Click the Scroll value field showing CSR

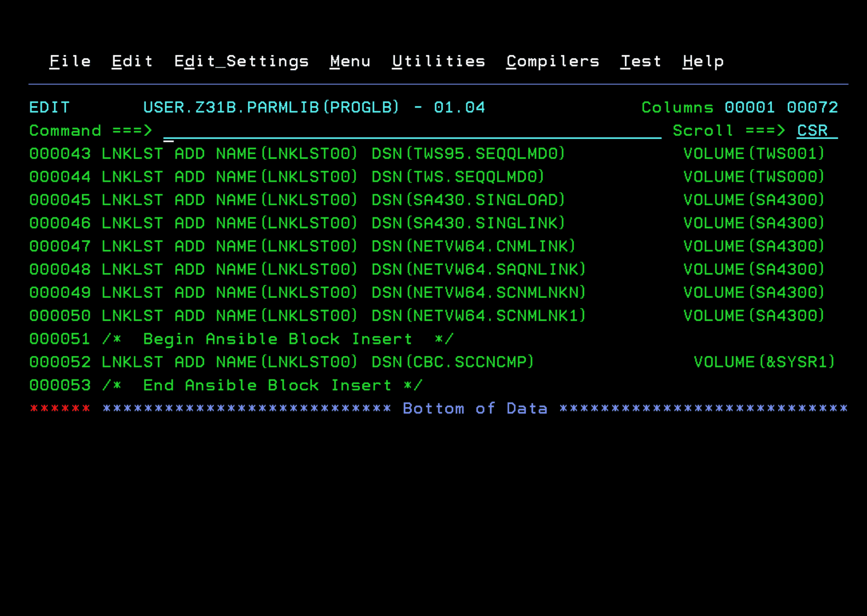click(812, 131)
